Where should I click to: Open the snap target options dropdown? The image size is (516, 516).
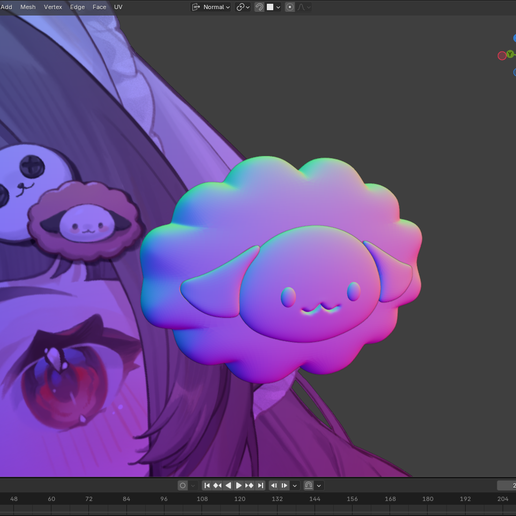click(x=274, y=7)
